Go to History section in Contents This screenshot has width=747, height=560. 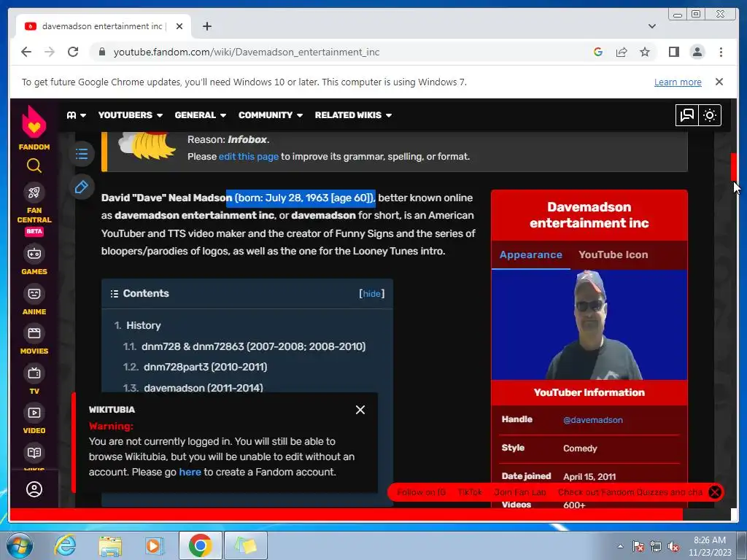pyautogui.click(x=144, y=326)
